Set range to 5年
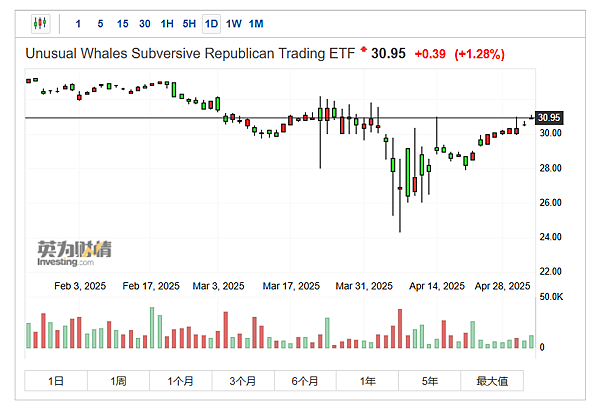Image resolution: width=600 pixels, height=413 pixels. click(430, 381)
